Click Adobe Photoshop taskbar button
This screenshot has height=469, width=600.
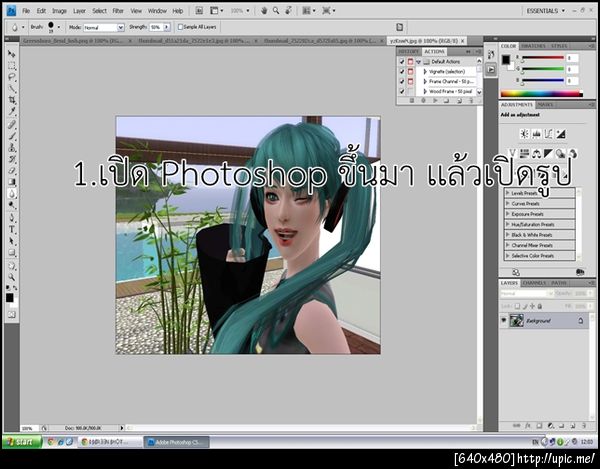click(x=176, y=442)
